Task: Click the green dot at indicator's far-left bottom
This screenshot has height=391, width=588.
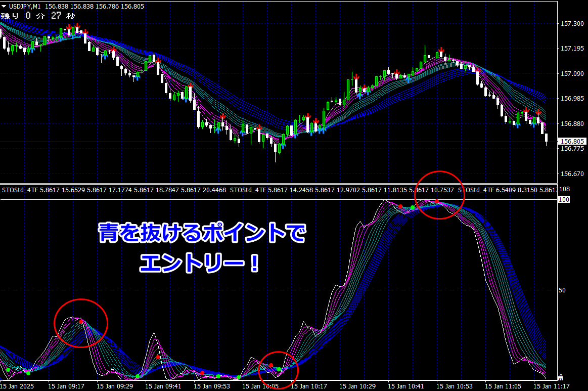Action: [8, 370]
